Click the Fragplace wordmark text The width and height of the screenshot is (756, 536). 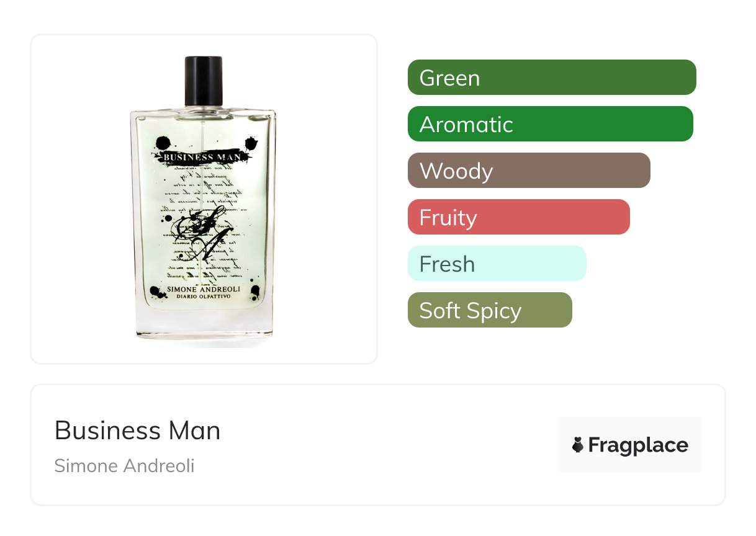point(638,445)
